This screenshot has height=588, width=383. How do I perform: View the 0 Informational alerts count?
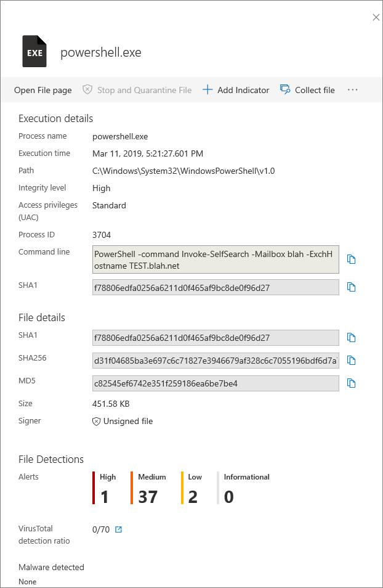point(228,497)
